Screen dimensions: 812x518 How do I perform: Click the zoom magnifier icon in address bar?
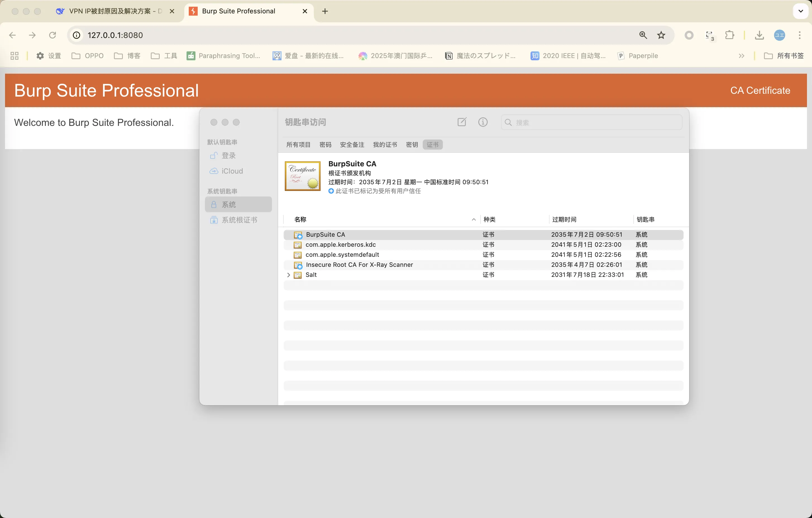click(643, 35)
